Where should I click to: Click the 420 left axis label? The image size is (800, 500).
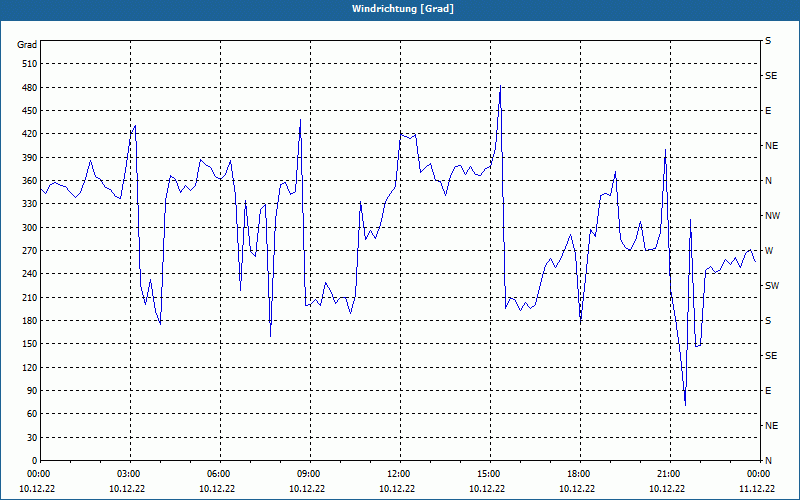click(x=29, y=134)
